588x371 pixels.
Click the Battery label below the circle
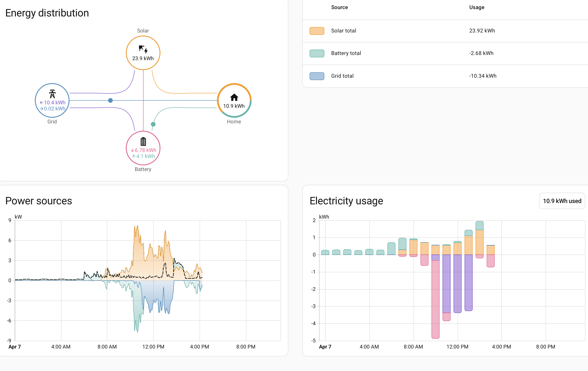pos(143,169)
